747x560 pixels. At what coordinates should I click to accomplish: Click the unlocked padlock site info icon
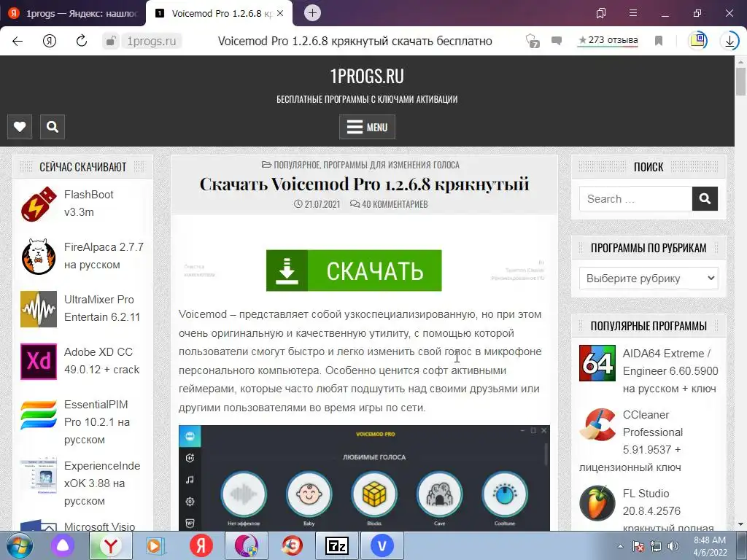tap(111, 41)
